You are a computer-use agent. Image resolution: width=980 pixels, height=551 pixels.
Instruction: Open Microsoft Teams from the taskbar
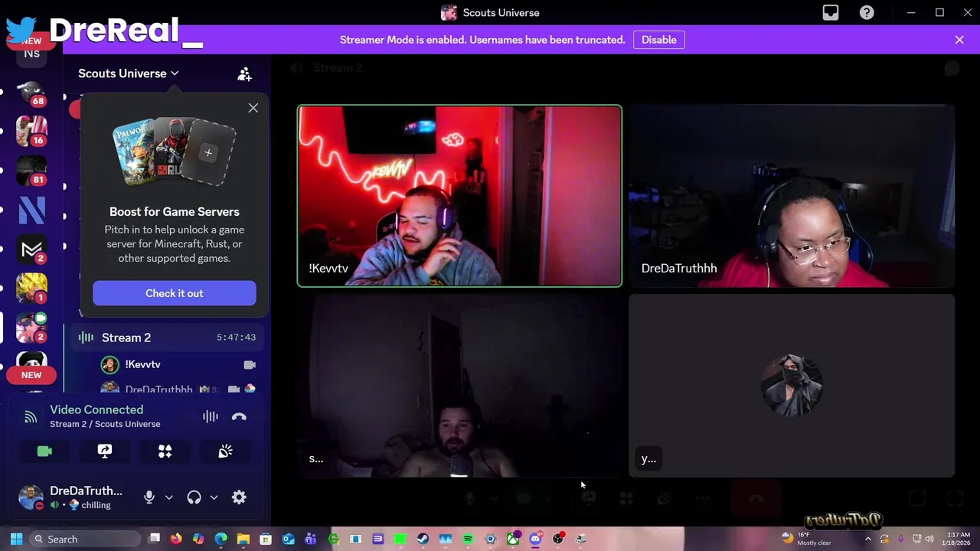tap(311, 539)
